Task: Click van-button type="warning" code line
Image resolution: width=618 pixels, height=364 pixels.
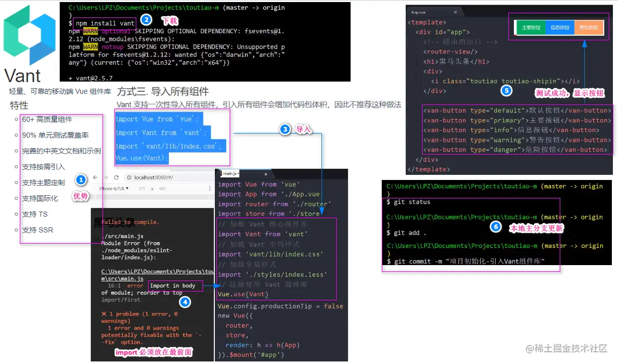Action: (x=517, y=140)
